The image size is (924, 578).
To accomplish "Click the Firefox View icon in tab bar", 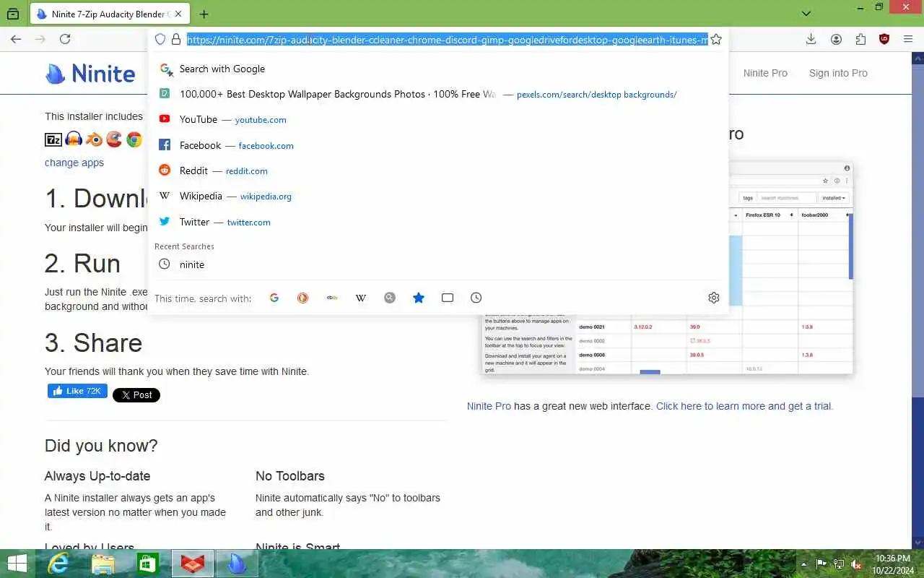I will pos(13,14).
